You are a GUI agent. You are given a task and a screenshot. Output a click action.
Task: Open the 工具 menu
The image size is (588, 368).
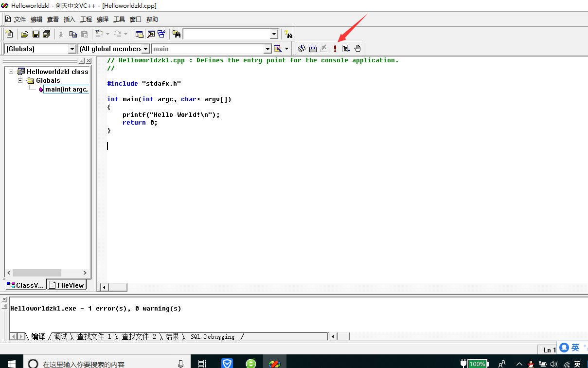tap(119, 19)
